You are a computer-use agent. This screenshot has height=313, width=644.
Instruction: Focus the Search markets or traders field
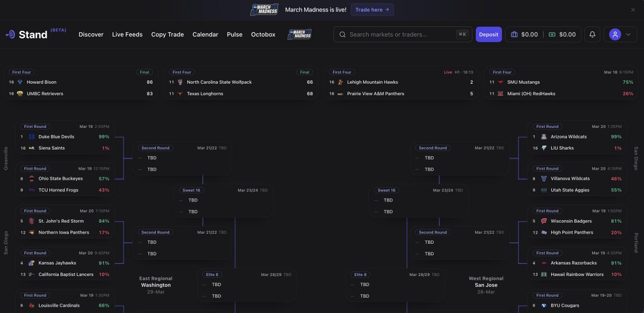point(403,34)
